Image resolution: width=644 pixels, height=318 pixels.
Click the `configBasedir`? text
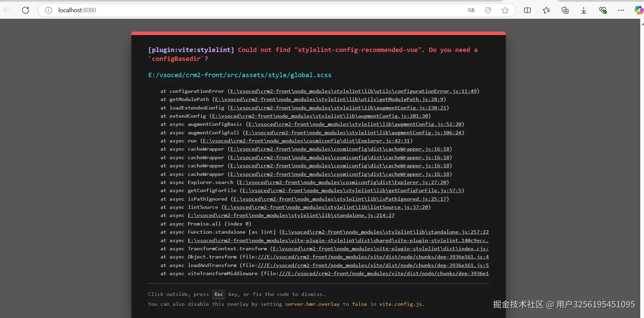[178, 59]
